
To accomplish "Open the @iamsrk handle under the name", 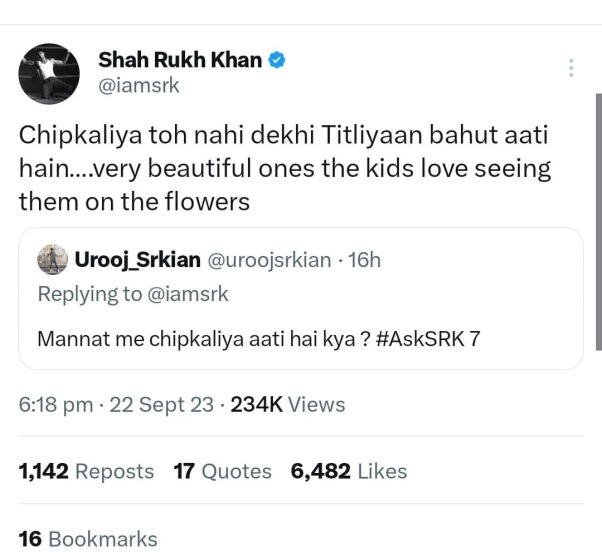I will 139,86.
